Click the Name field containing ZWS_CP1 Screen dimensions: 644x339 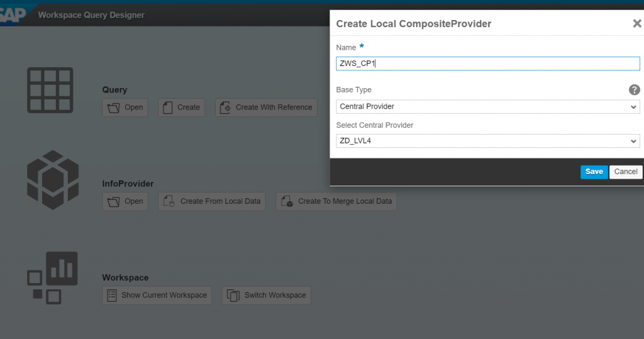(x=488, y=64)
